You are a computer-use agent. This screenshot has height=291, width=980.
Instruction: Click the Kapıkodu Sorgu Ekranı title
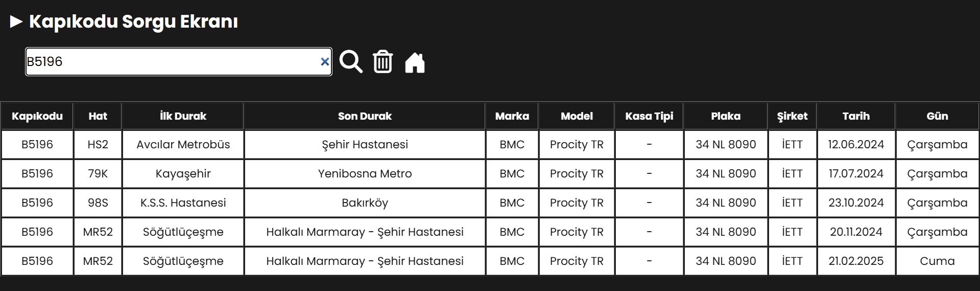pos(133,21)
